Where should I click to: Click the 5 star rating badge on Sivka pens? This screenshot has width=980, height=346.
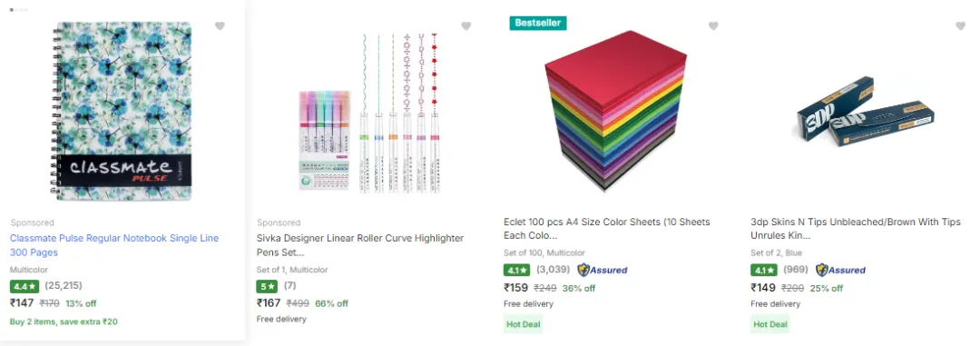[x=267, y=287]
